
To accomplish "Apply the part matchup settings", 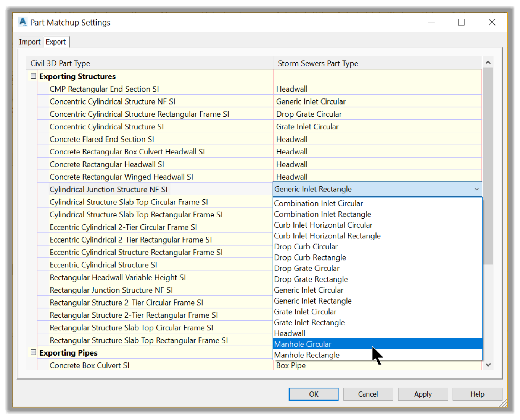I will click(423, 394).
